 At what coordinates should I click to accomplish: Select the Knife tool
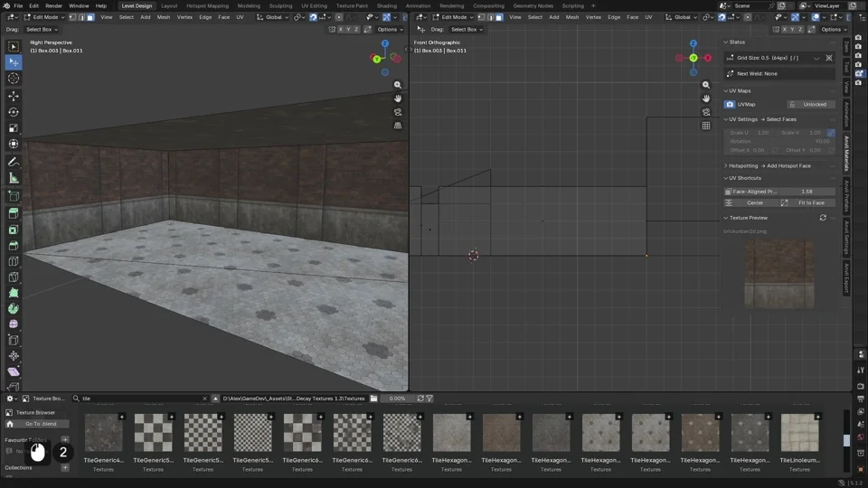click(x=14, y=277)
